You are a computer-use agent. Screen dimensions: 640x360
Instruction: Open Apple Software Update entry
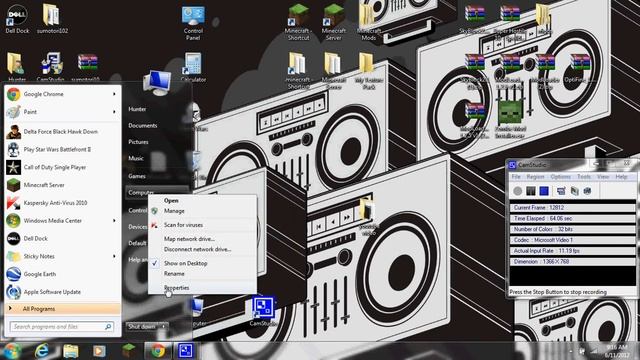[x=62, y=292]
